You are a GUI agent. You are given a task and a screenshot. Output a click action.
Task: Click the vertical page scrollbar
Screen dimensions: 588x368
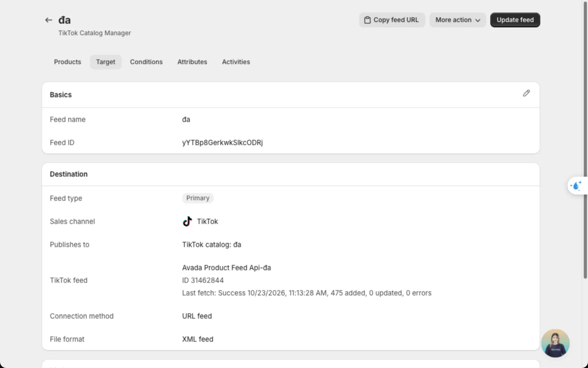585,141
